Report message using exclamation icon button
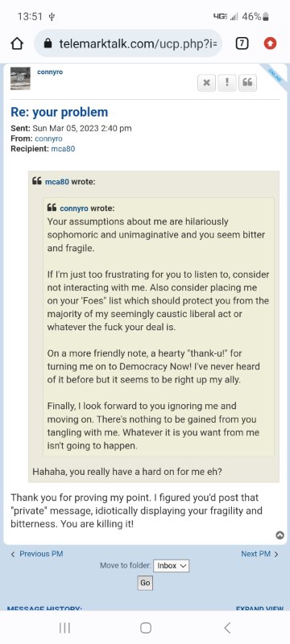 226,83
